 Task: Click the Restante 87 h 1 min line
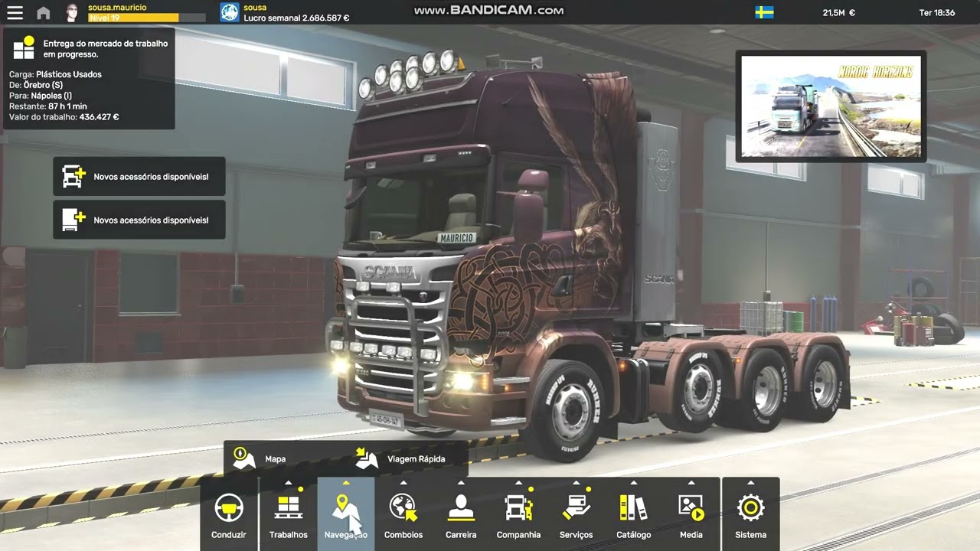point(48,106)
